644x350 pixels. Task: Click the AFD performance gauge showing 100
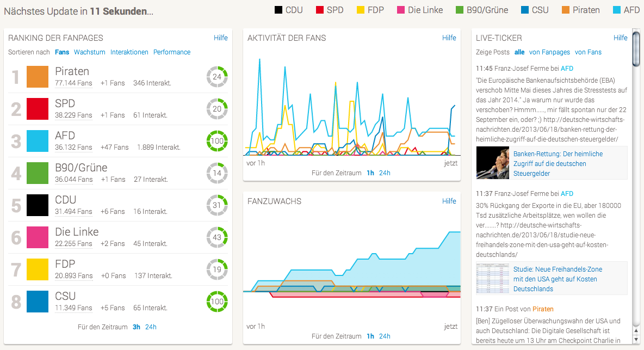click(217, 141)
